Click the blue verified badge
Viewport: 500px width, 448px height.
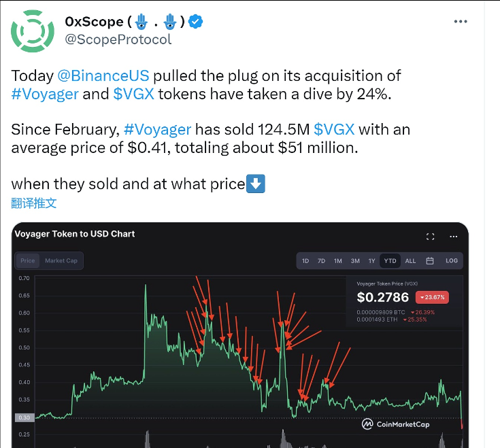(x=196, y=22)
